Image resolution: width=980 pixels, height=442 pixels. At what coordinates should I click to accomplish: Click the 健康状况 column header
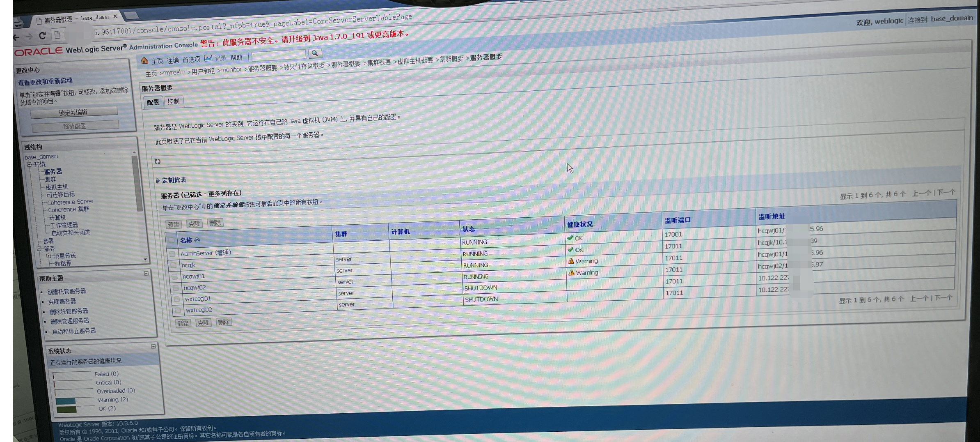580,224
